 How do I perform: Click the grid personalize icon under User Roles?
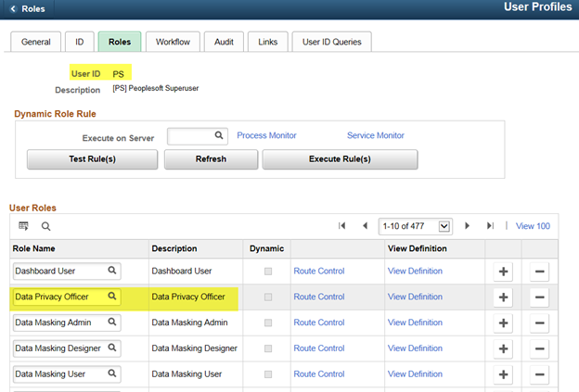click(24, 225)
